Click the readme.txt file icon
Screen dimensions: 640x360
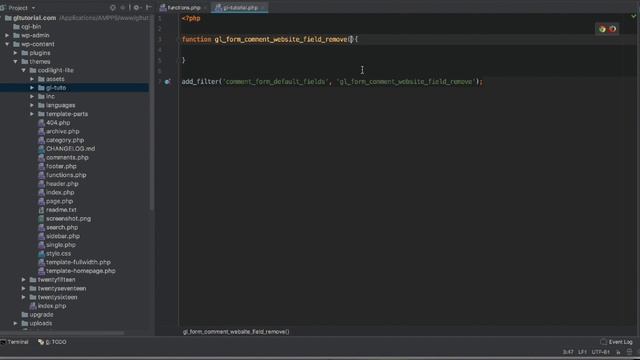[41, 210]
